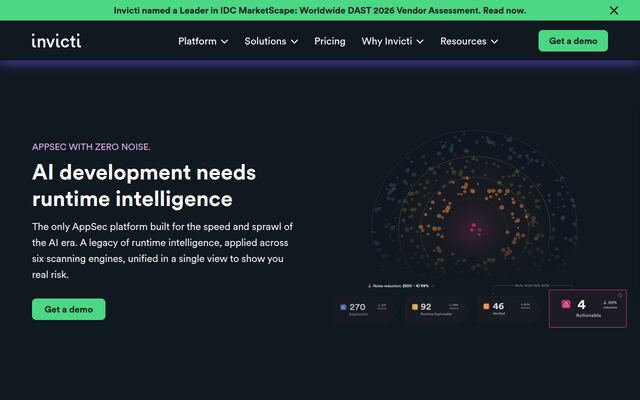Open the Pricing page
This screenshot has height=400, width=640.
pyautogui.click(x=330, y=41)
